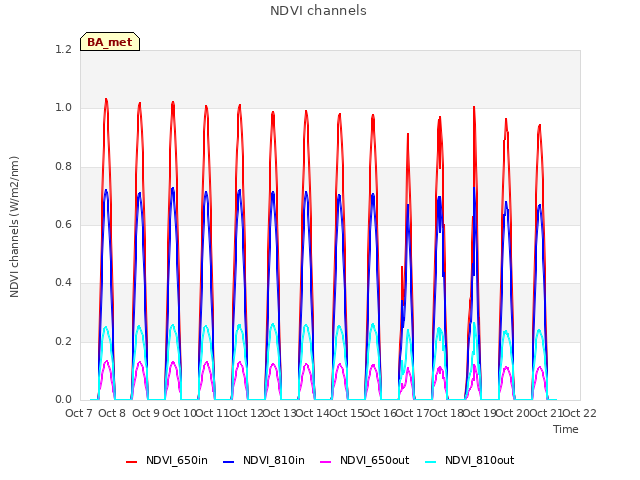Screen dimensions: 640x480
Task: Click the 1.0 y-axis tick label
Action: pos(63,108)
